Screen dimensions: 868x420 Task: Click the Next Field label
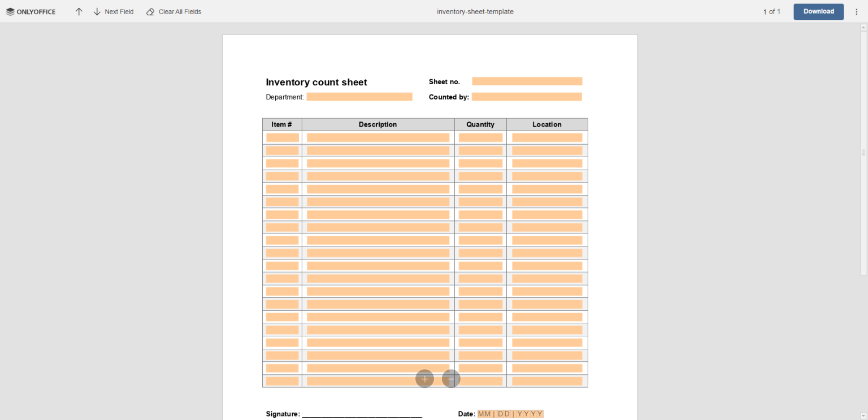(119, 11)
